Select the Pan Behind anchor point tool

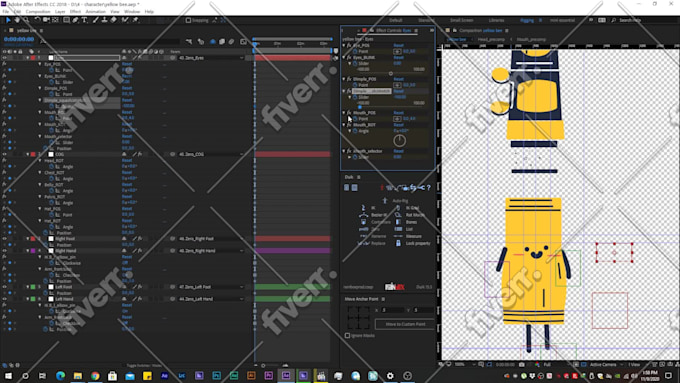click(x=55, y=20)
